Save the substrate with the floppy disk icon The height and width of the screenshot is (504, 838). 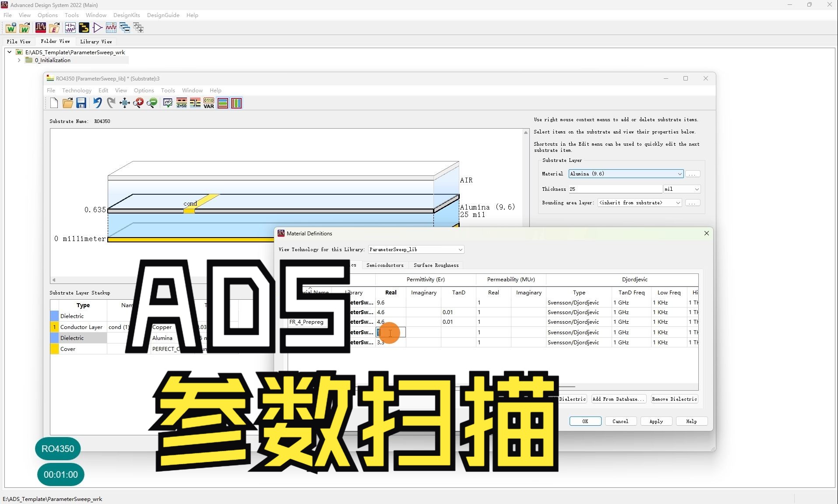[x=81, y=103]
